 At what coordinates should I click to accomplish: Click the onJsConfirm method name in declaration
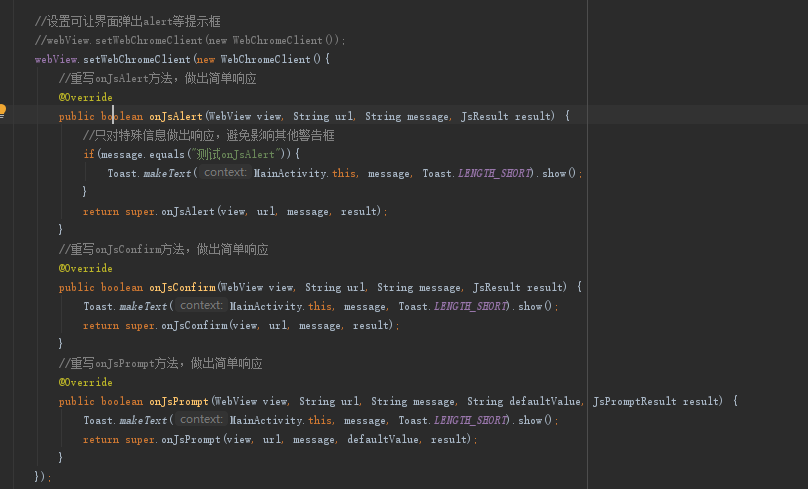(x=182, y=288)
